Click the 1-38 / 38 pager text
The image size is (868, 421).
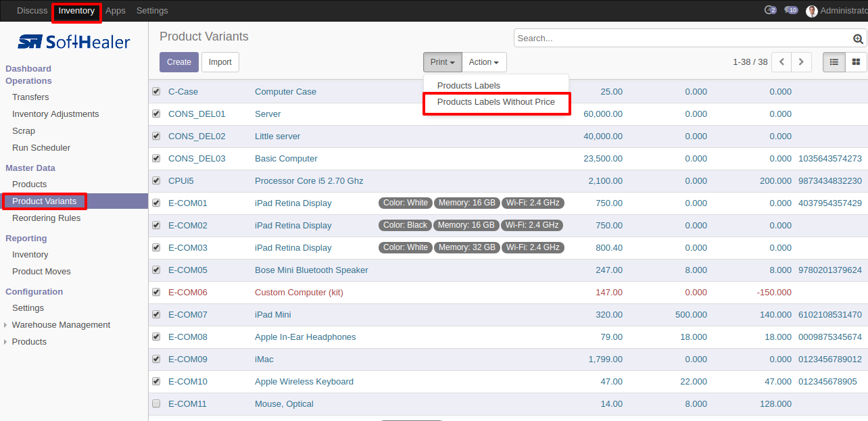pos(750,62)
